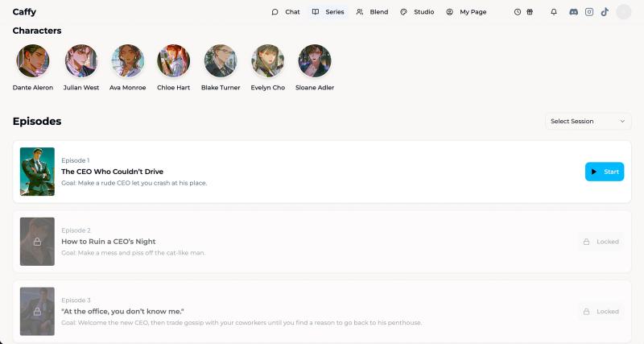644x344 pixels.
Task: Click the locked Episode 3 thumbnail
Action: [37, 311]
